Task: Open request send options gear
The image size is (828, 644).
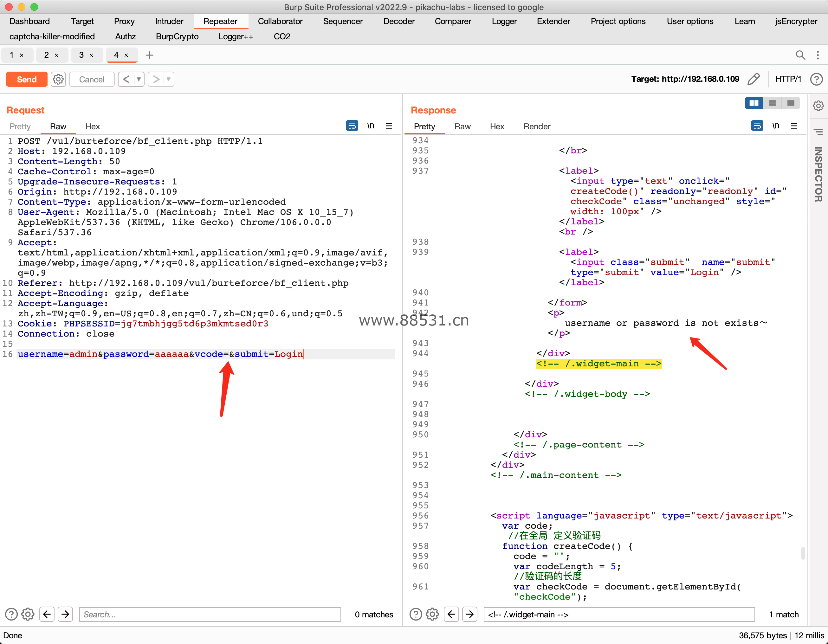Action: tap(58, 79)
